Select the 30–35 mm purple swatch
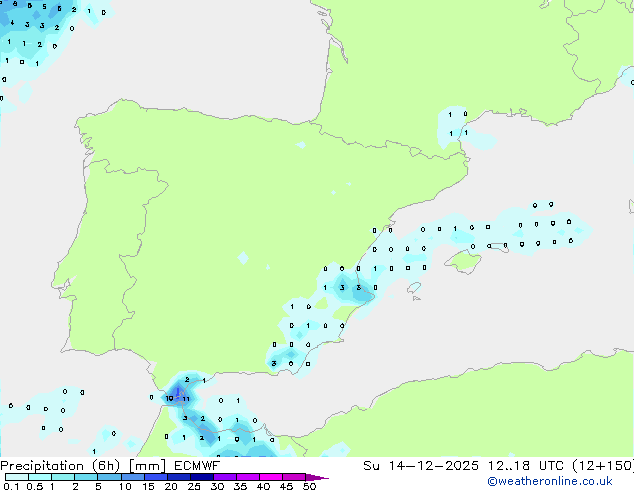Screen dimensions: 634x490 [x=224, y=477]
